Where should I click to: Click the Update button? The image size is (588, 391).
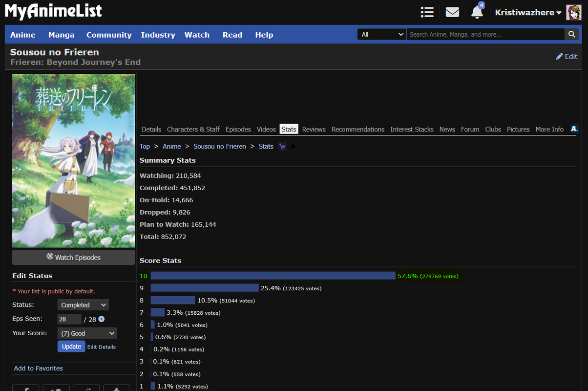coord(71,347)
